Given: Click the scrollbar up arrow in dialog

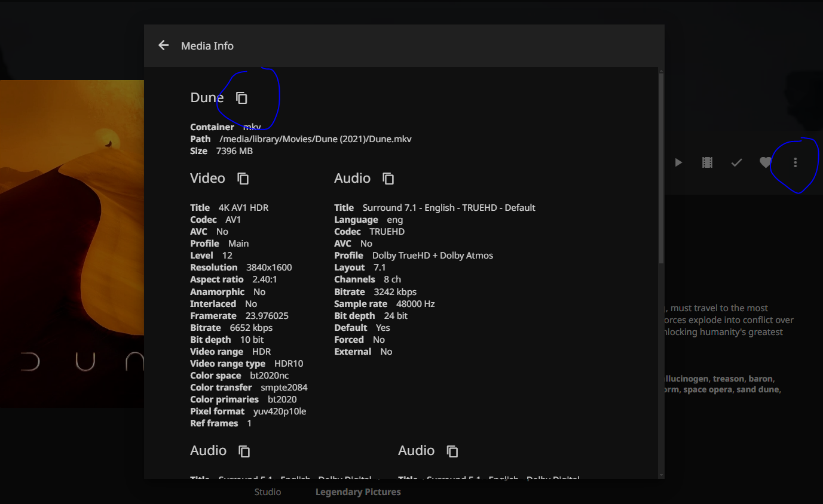Looking at the screenshot, I should pos(661,70).
